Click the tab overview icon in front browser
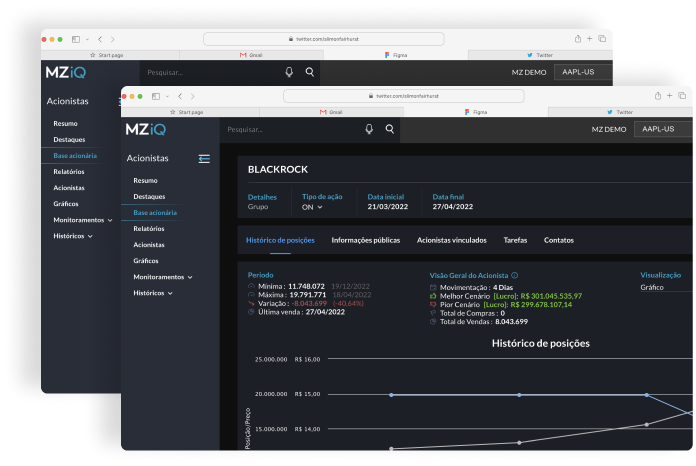 point(682,96)
